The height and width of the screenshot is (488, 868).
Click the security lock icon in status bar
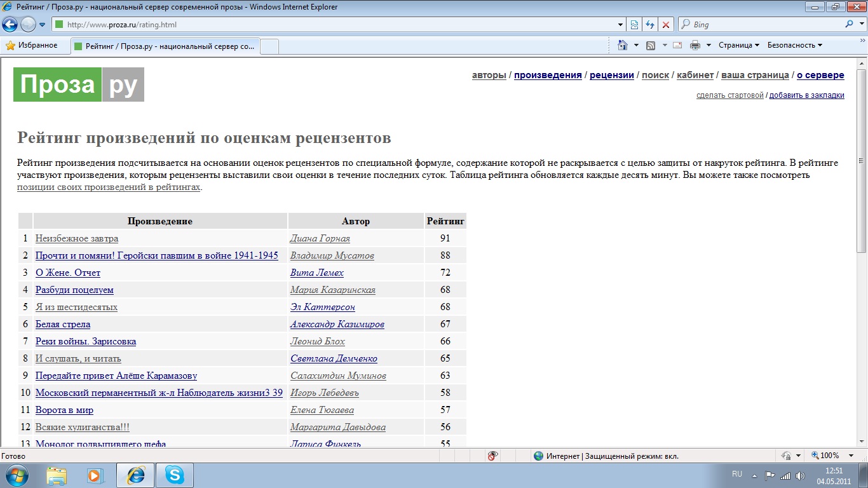click(x=787, y=456)
